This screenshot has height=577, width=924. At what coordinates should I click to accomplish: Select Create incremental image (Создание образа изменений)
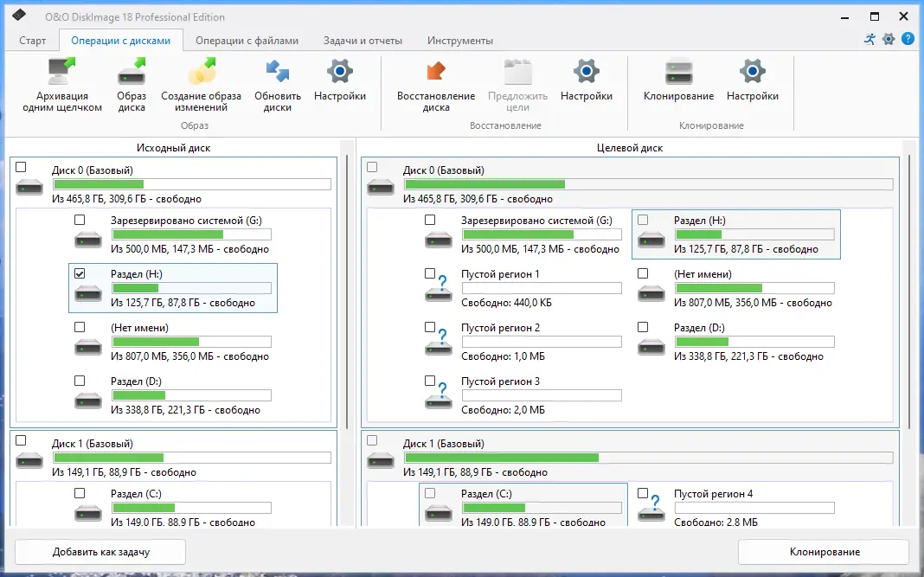[202, 71]
